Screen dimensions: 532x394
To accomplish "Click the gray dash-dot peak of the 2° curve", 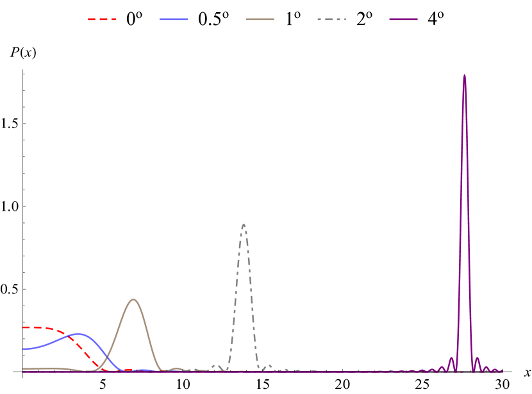I will 244,225.
